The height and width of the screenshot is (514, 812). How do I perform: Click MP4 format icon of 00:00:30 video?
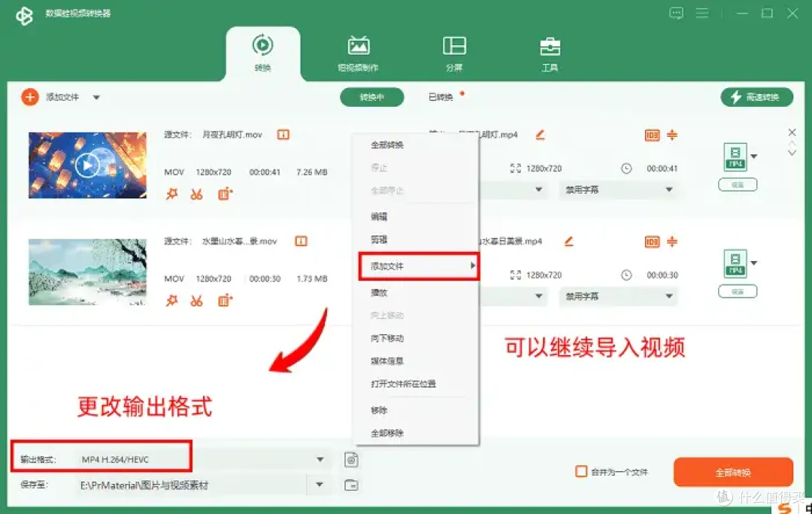point(735,263)
